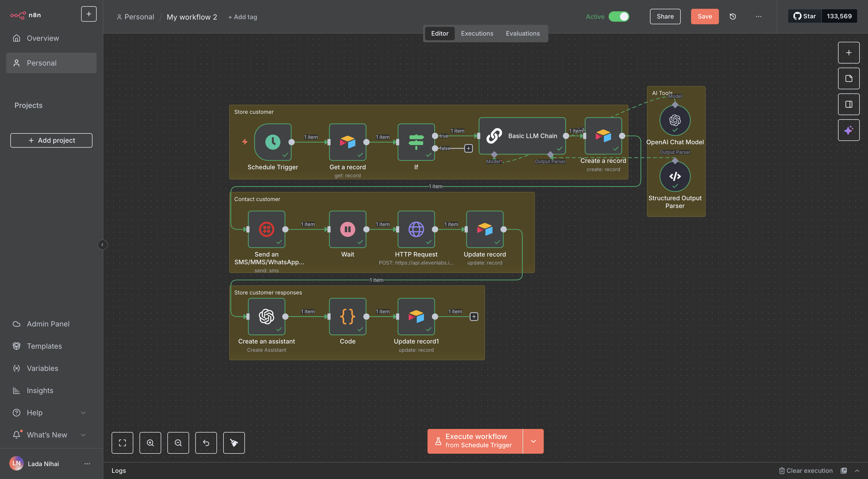Add a sticky note to canvas
Screen dimensions: 868x479
pos(849,78)
